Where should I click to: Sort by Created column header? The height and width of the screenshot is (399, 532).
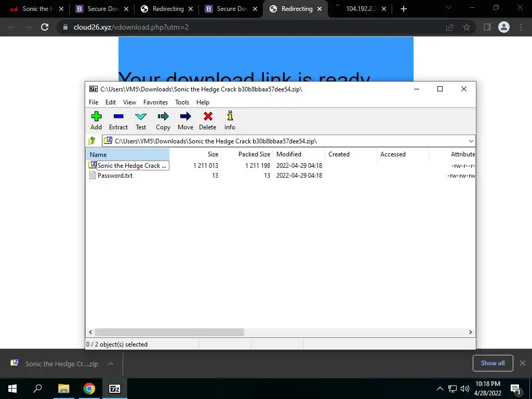[351, 154]
